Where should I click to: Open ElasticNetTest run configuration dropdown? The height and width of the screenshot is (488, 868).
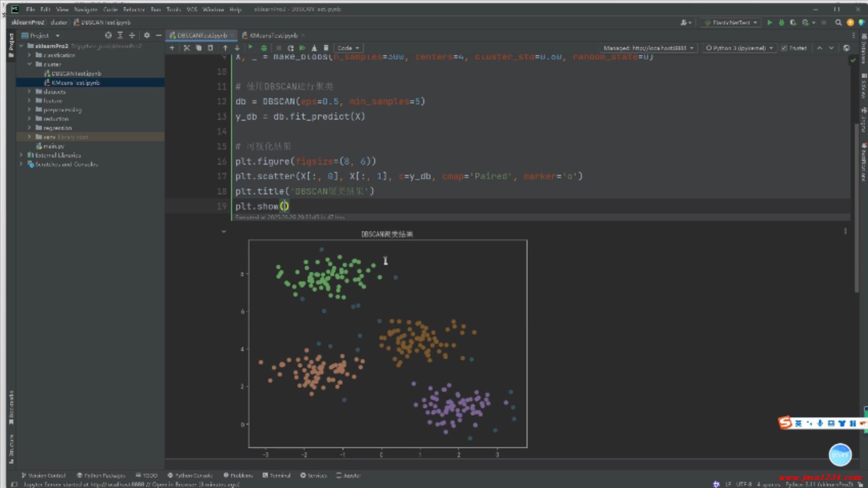(x=731, y=22)
